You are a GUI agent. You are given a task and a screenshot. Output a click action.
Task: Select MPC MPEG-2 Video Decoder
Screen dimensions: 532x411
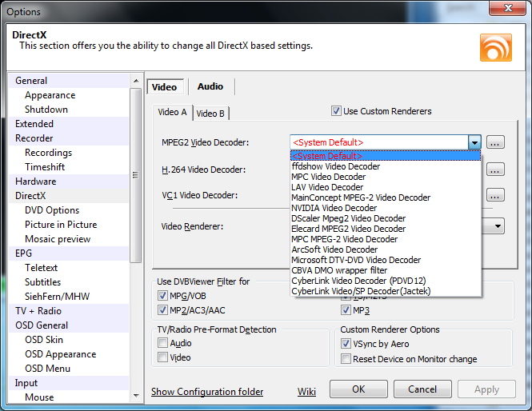tap(386, 239)
